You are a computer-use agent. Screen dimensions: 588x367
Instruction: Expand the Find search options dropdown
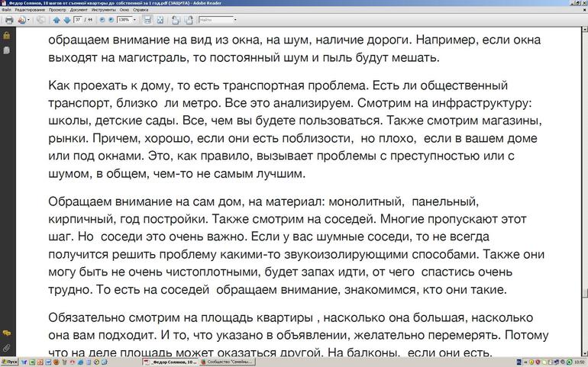(x=234, y=20)
